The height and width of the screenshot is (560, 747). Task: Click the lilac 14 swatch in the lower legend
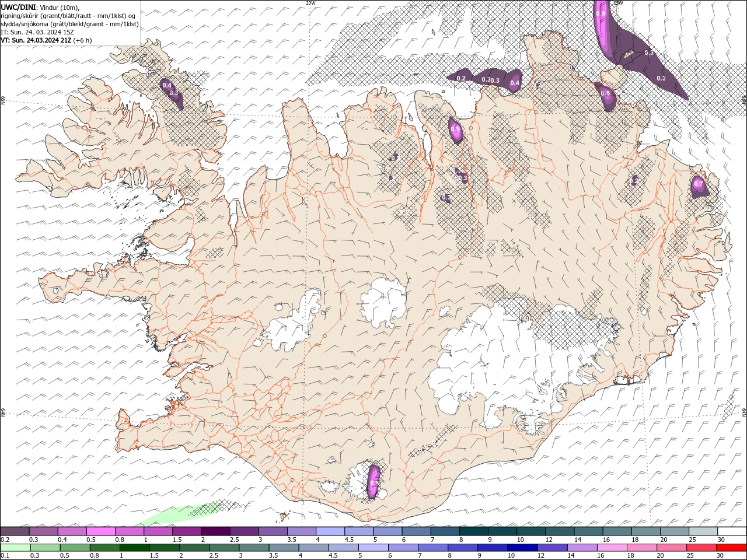click(582, 548)
